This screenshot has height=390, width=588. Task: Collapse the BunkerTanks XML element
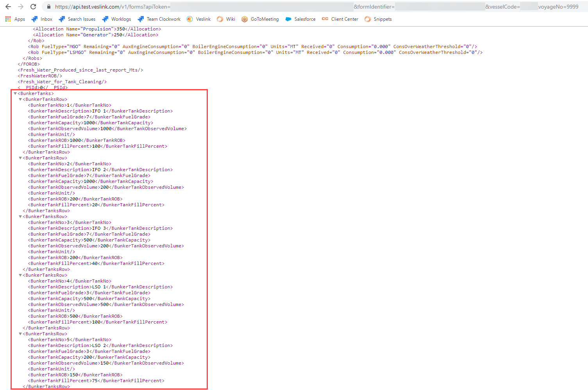(15, 93)
